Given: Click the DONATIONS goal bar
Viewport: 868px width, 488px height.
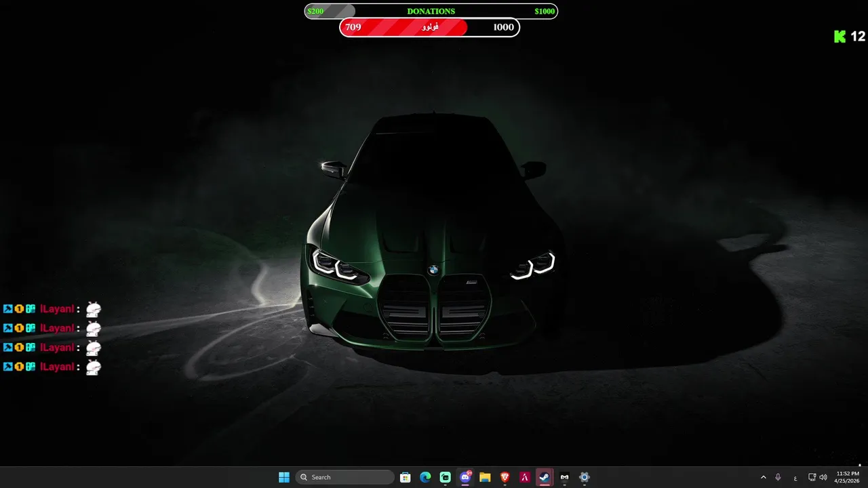Looking at the screenshot, I should pos(431,11).
